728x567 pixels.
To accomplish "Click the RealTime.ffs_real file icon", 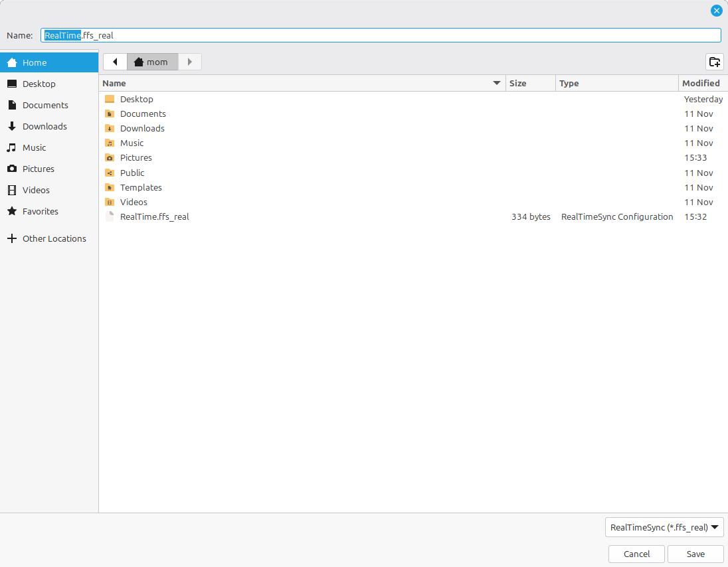I will click(110, 216).
